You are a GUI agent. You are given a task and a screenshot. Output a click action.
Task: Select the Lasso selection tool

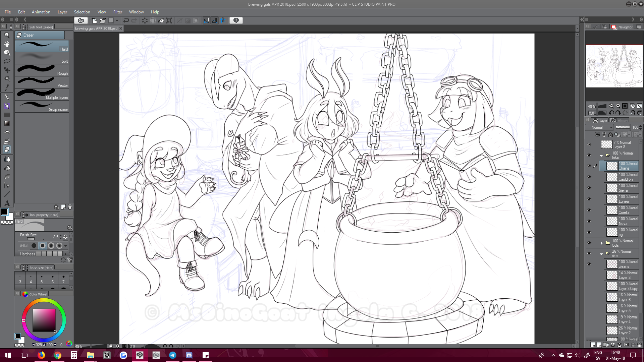7,61
